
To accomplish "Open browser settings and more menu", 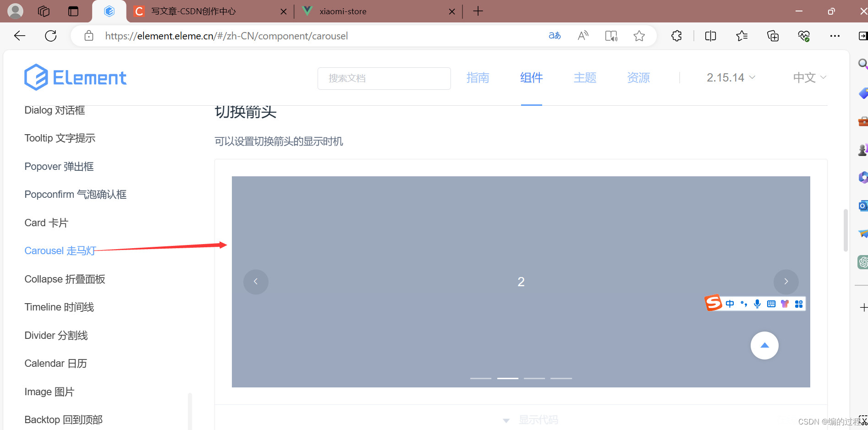I will coord(835,36).
